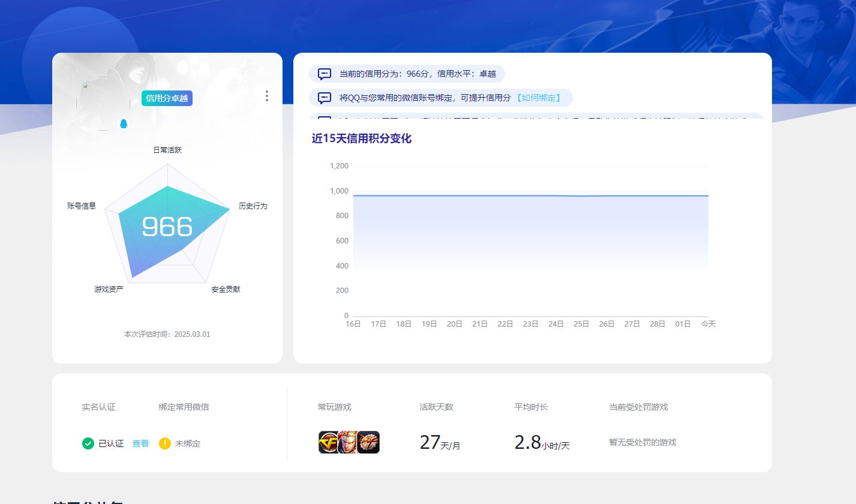
Task: Click the 25日 label on the chart axis
Action: [581, 324]
